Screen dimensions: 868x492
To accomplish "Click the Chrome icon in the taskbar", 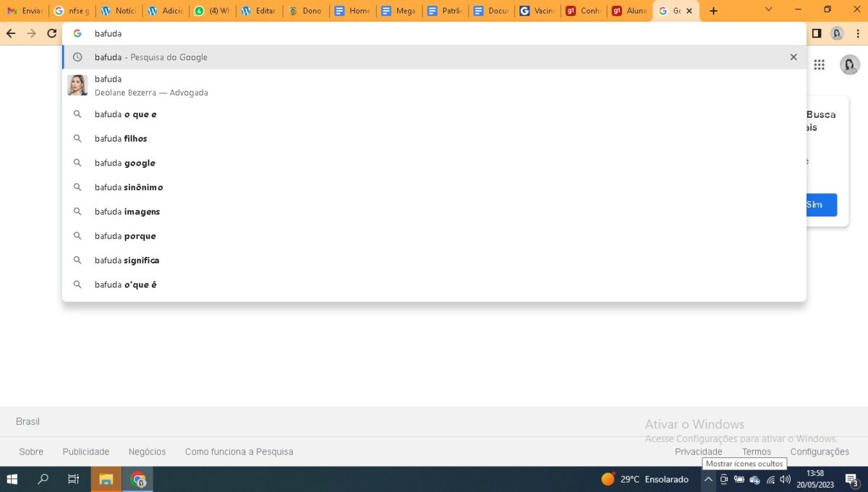I will tap(137, 479).
